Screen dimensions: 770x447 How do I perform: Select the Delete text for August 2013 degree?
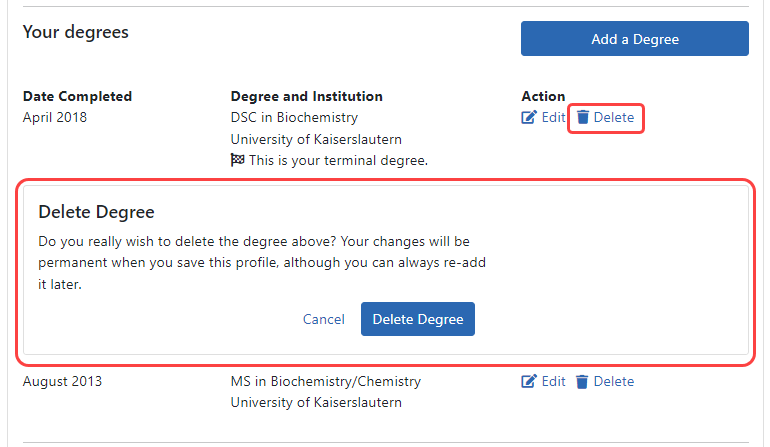pos(614,382)
